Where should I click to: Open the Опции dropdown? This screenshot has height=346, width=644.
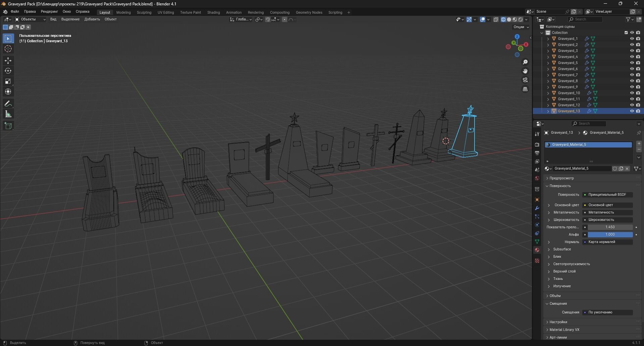521,27
